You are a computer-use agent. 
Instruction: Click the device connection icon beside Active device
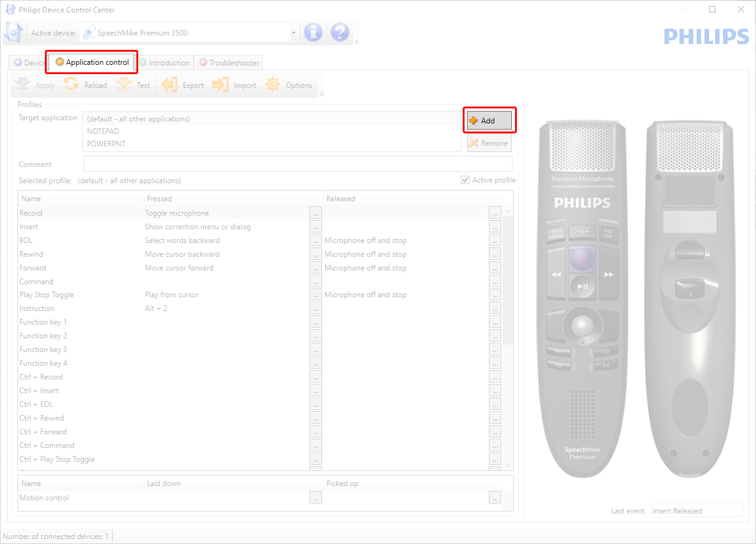(x=14, y=32)
